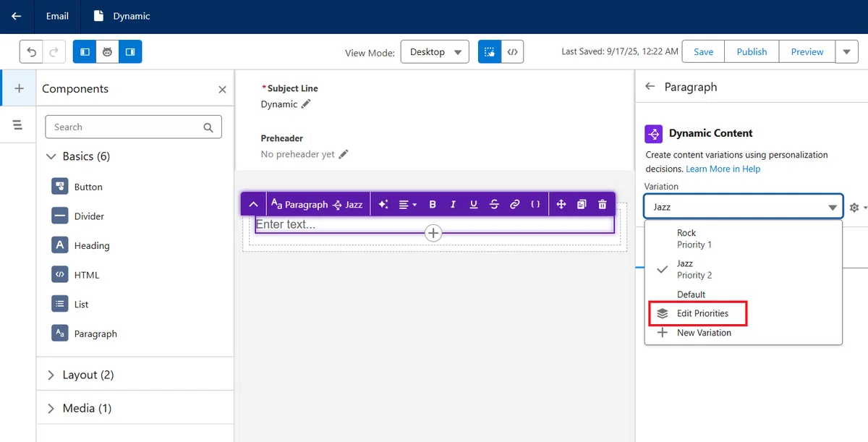Click the circular plus add-component button

tap(433, 233)
